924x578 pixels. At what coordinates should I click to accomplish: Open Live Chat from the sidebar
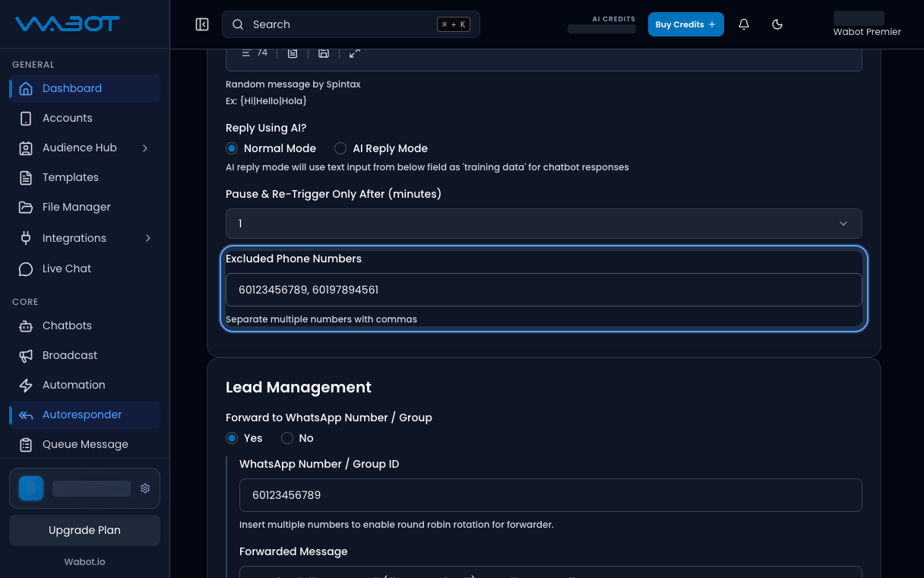[x=84, y=268]
